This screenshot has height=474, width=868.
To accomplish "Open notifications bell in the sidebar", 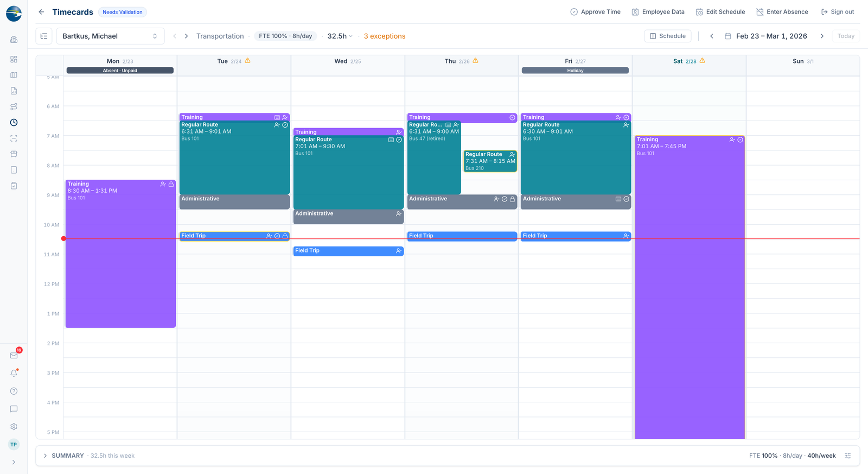I will (x=14, y=373).
